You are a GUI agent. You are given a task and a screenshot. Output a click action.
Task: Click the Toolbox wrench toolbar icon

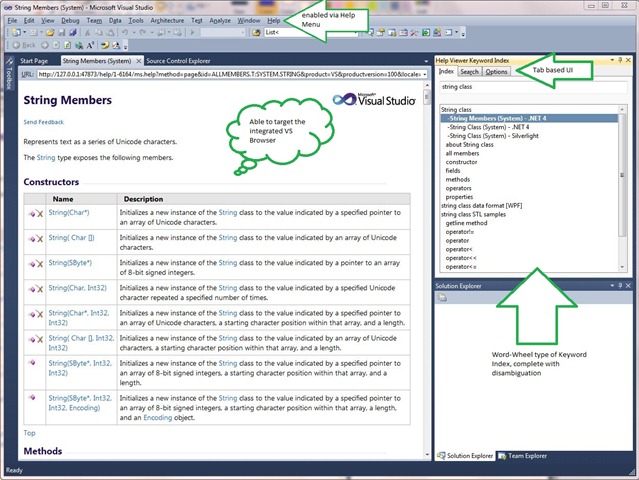tap(414, 32)
